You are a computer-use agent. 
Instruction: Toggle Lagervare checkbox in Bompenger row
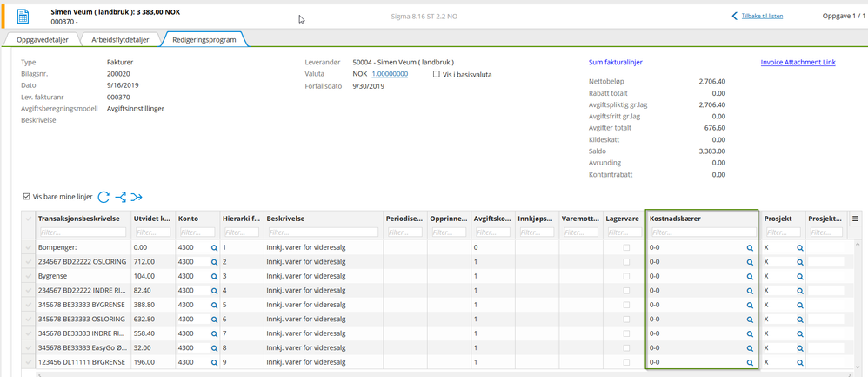626,246
